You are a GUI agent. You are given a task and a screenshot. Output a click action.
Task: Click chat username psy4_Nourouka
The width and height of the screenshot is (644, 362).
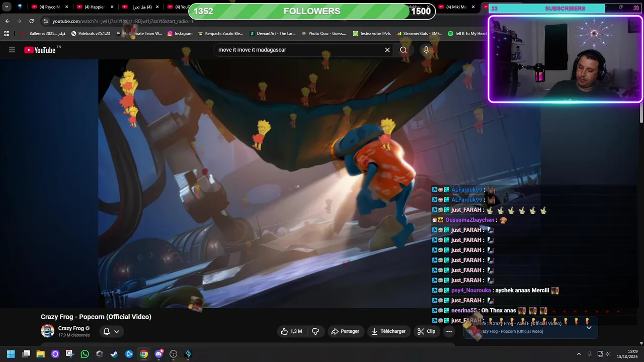[x=471, y=291]
